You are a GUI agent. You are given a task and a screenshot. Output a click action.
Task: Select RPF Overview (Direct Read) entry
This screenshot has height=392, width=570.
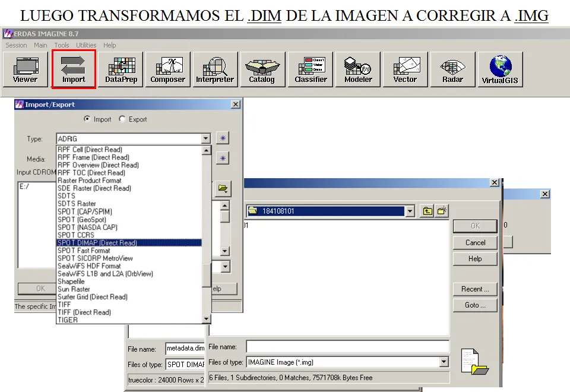[x=129, y=165]
